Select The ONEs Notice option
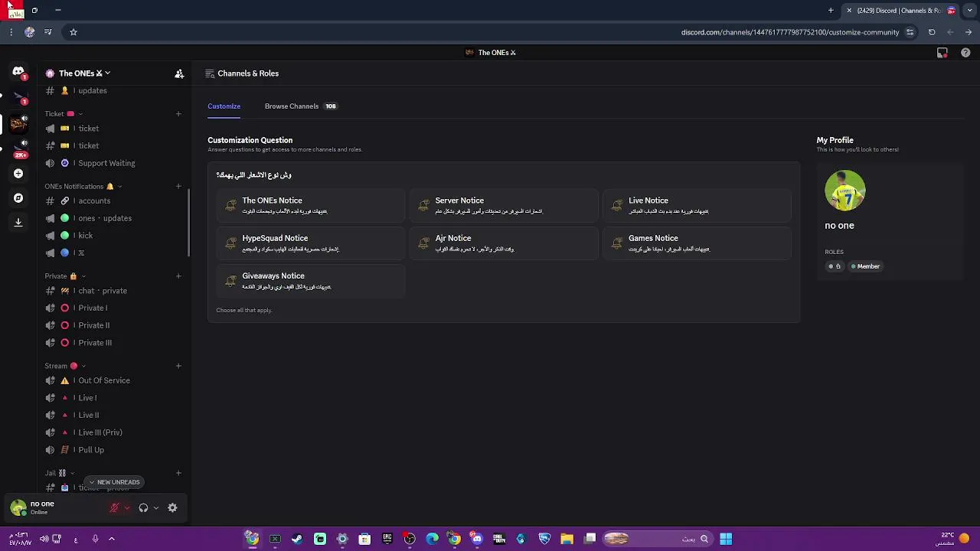This screenshot has height=551, width=980. point(311,205)
